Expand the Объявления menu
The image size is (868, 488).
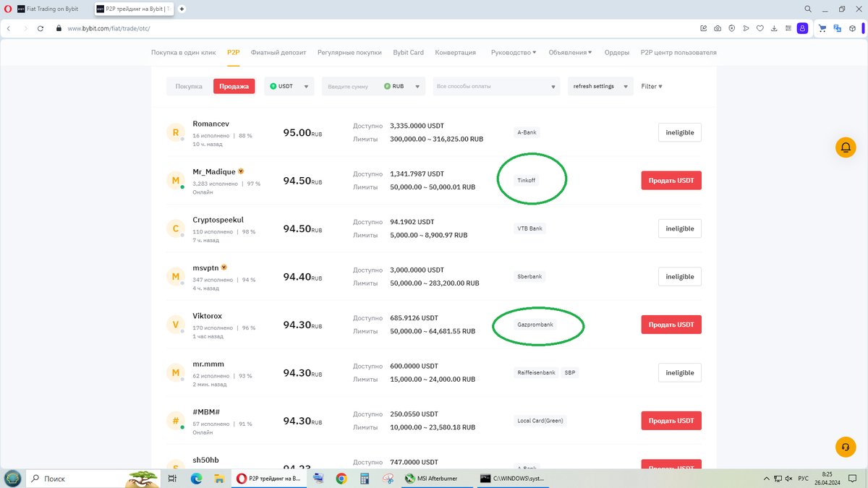click(x=570, y=53)
